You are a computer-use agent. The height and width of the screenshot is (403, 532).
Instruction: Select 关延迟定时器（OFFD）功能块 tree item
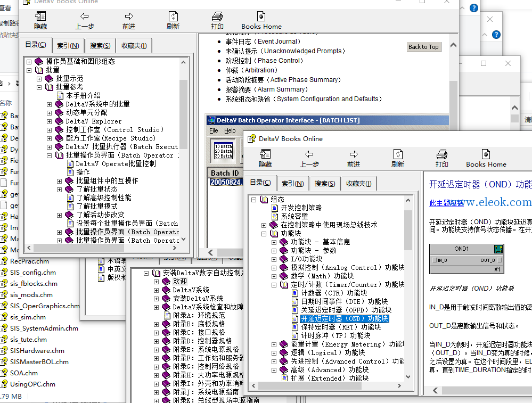(x=346, y=310)
